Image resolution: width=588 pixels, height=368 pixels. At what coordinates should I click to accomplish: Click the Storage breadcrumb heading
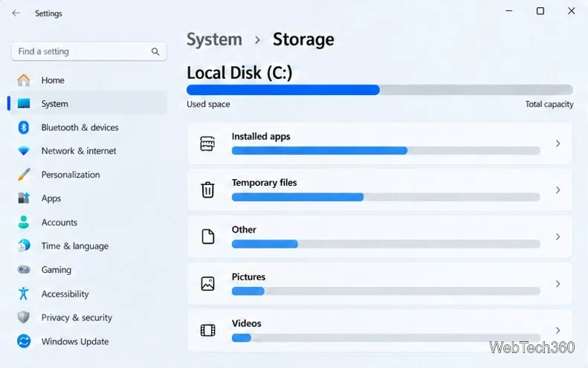(303, 39)
